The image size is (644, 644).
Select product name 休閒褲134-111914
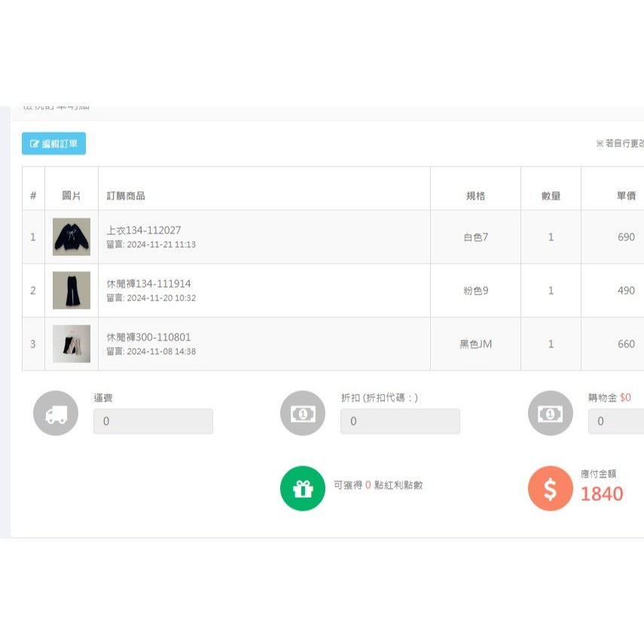pyautogui.click(x=148, y=284)
